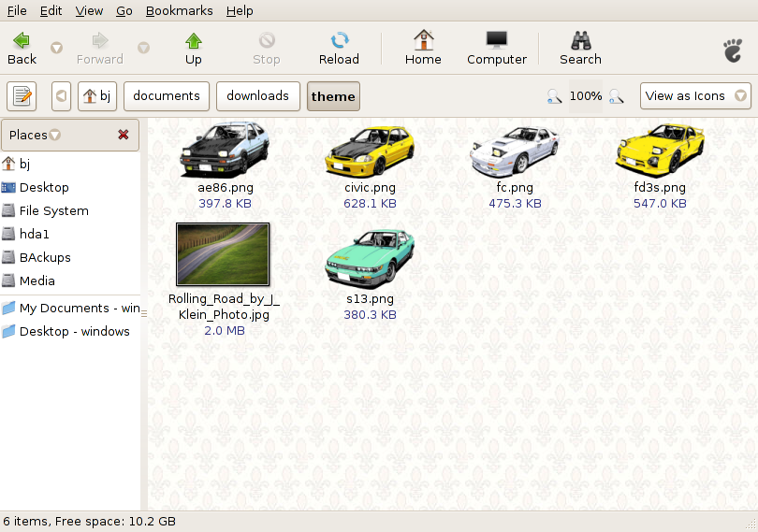Click the path bar left scroll arrow
The height and width of the screenshot is (532, 758).
62,96
